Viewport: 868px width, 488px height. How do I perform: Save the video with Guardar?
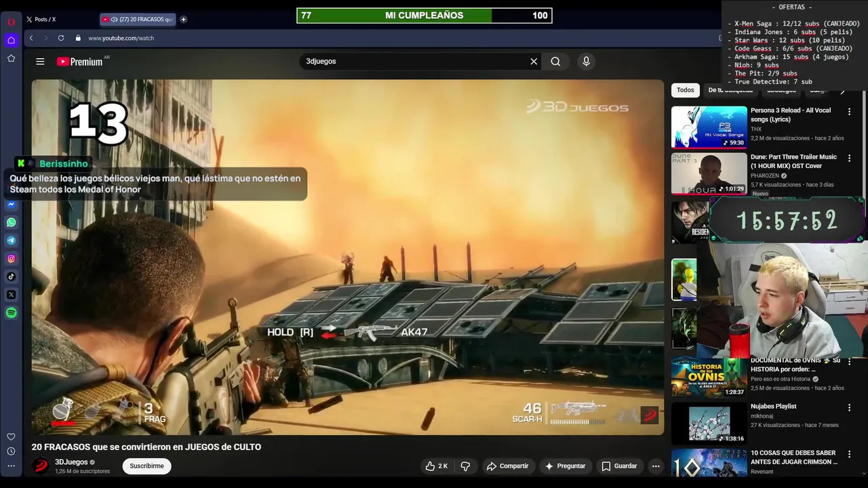tap(619, 466)
